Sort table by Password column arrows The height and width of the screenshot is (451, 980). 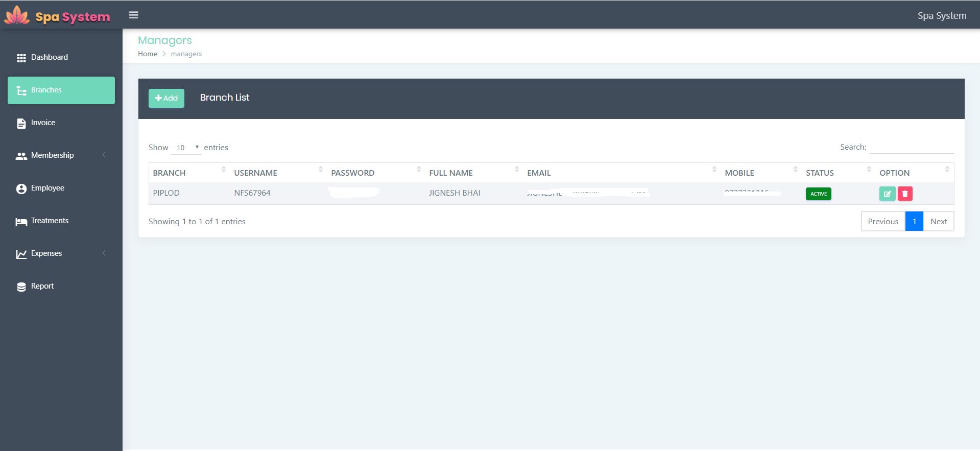click(418, 169)
